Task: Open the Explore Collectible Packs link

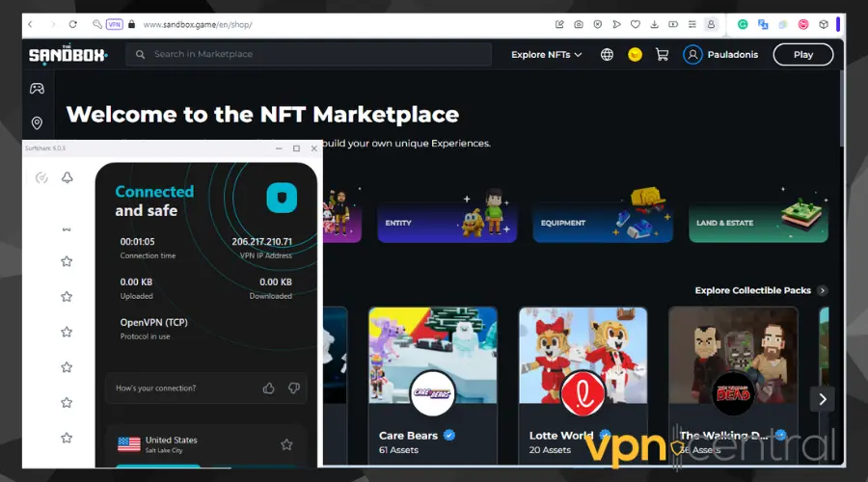Action: pyautogui.click(x=753, y=290)
